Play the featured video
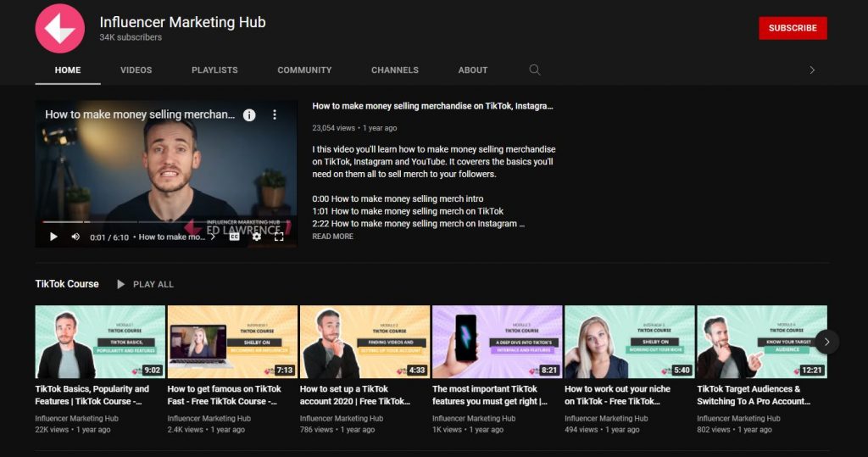 [x=53, y=237]
